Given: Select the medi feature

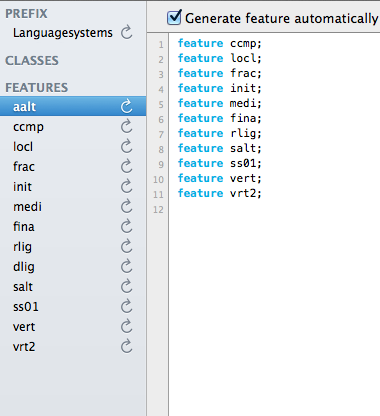Looking at the screenshot, I should pos(27,206).
